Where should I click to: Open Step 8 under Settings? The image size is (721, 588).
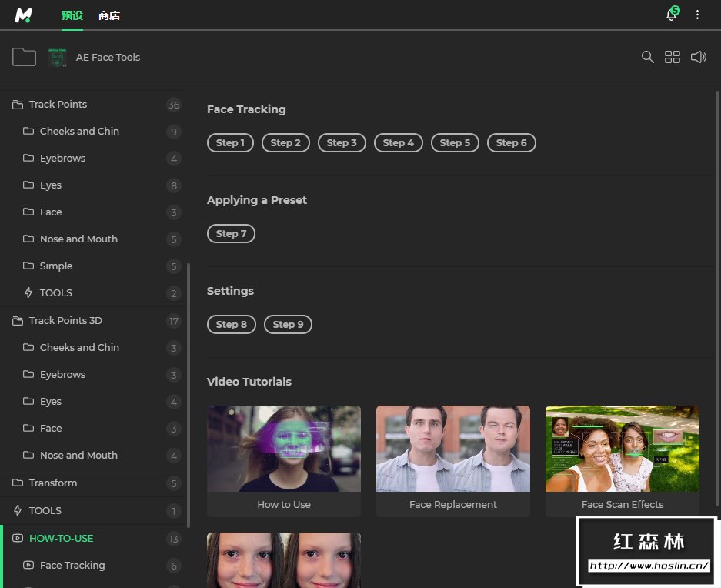pyautogui.click(x=232, y=324)
